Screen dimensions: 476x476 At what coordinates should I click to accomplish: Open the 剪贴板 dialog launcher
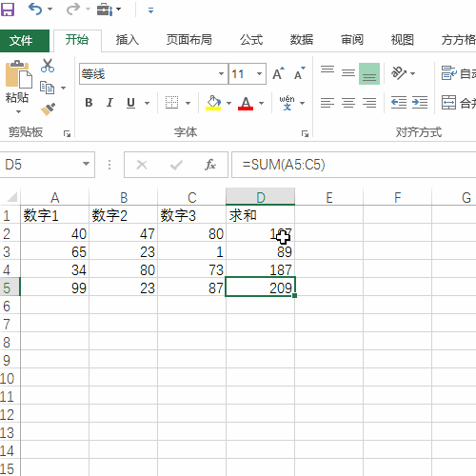tap(67, 134)
